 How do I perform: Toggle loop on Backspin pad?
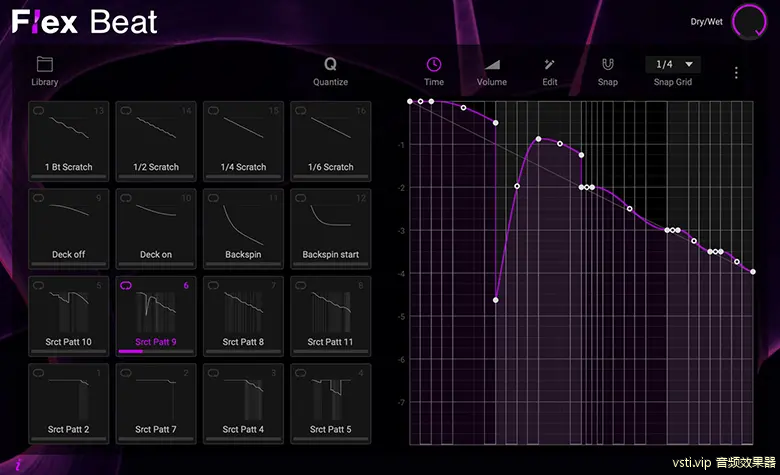[213, 198]
